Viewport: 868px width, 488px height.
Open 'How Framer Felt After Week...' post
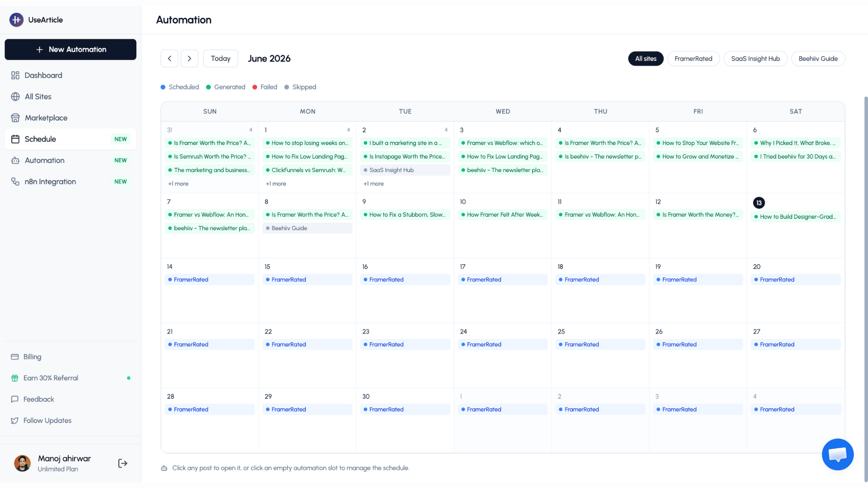click(x=503, y=215)
